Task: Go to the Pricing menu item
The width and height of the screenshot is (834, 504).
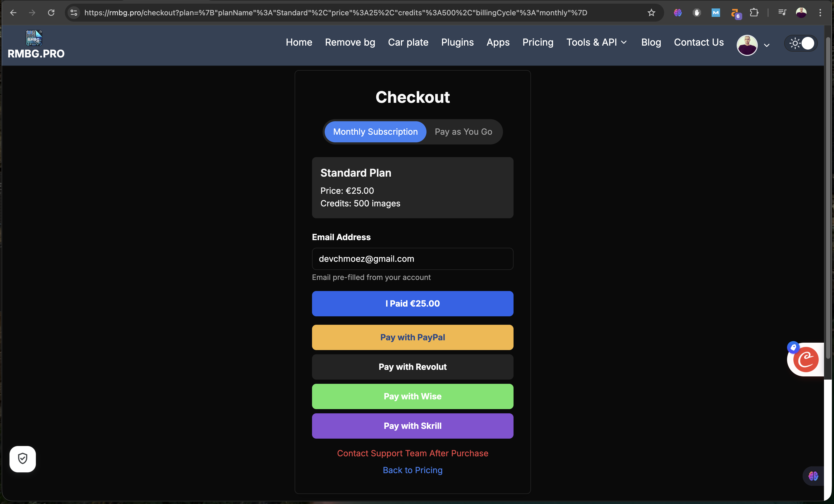Action: coord(538,42)
